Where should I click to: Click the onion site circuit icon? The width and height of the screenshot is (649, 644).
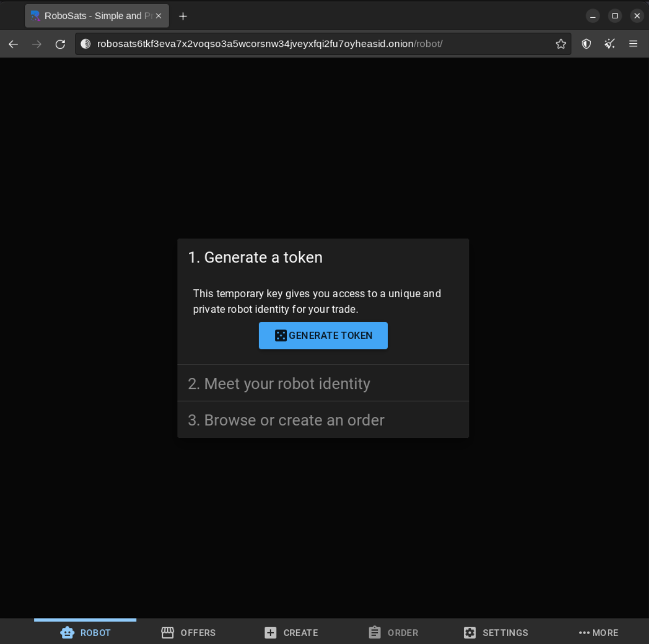point(86,44)
